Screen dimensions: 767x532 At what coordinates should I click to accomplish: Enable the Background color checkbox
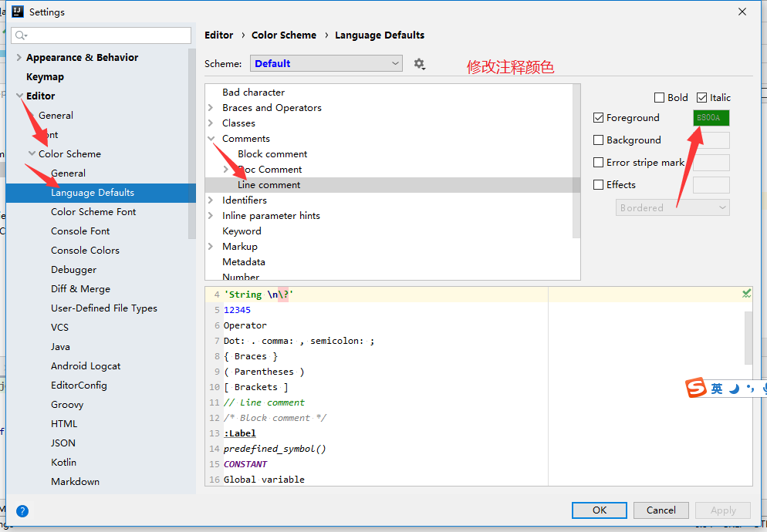pyautogui.click(x=598, y=140)
